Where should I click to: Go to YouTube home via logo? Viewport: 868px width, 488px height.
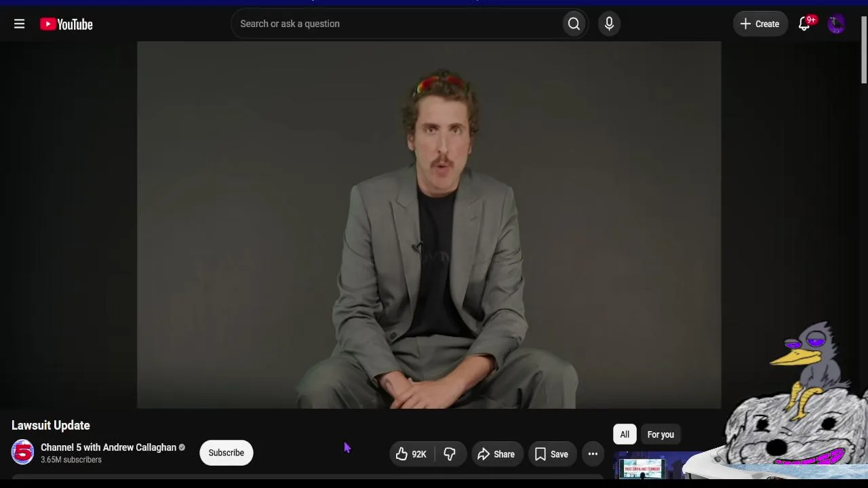click(x=66, y=24)
